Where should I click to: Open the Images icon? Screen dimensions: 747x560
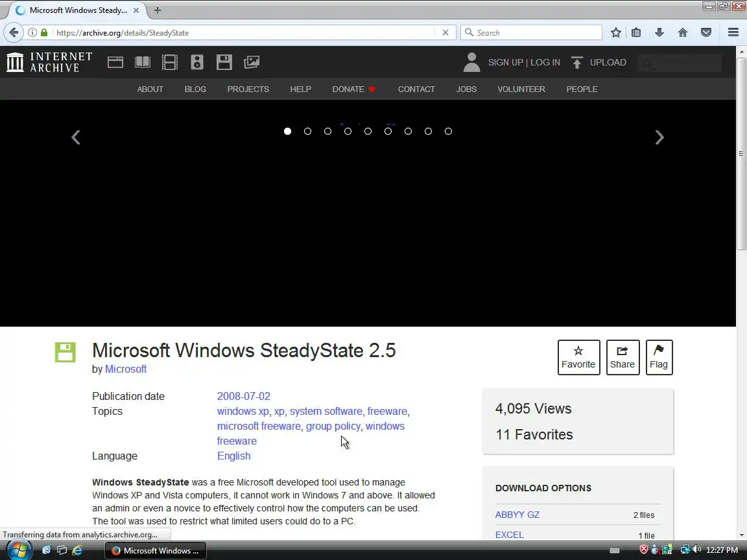[x=252, y=62]
